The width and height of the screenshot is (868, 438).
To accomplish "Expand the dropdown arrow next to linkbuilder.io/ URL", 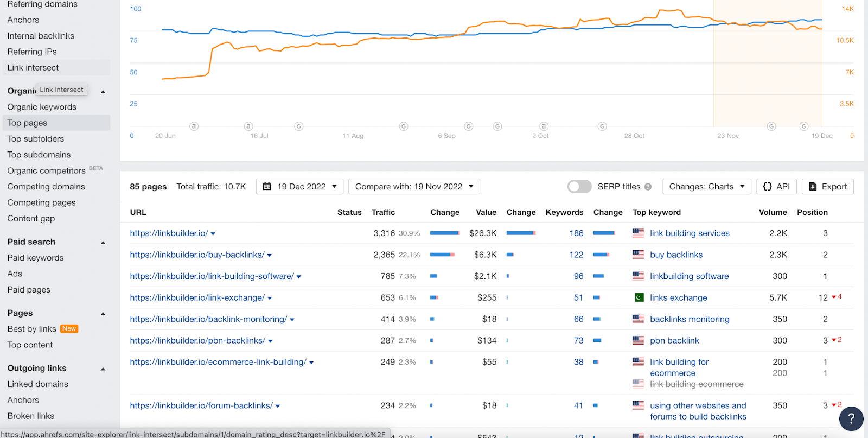I will pos(213,234).
